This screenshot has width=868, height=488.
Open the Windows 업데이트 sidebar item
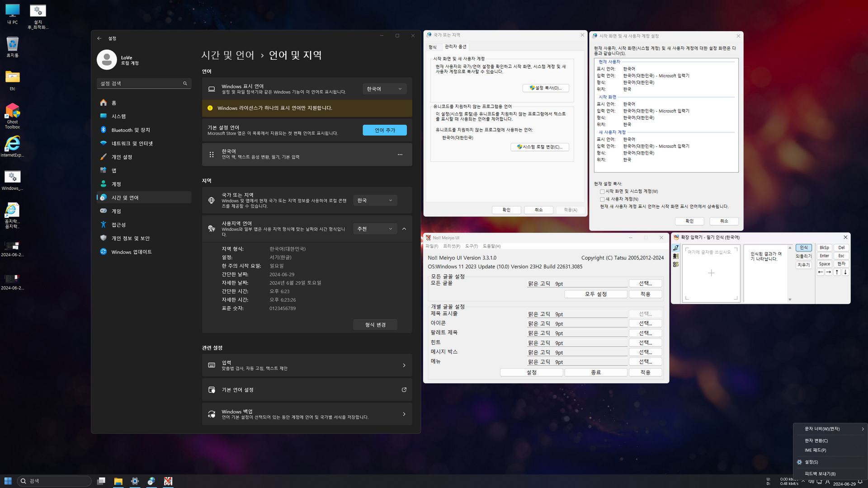pyautogui.click(x=132, y=252)
